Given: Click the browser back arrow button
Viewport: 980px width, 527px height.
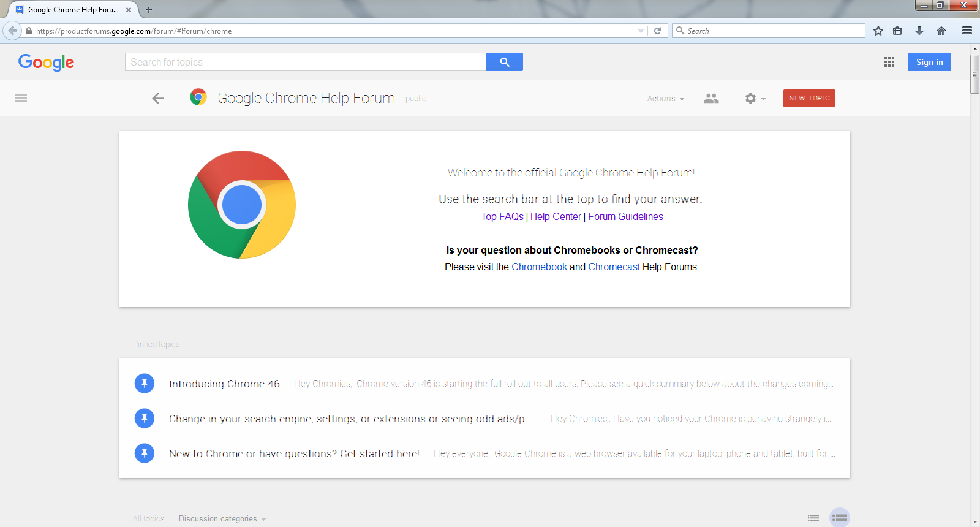Looking at the screenshot, I should coord(12,31).
